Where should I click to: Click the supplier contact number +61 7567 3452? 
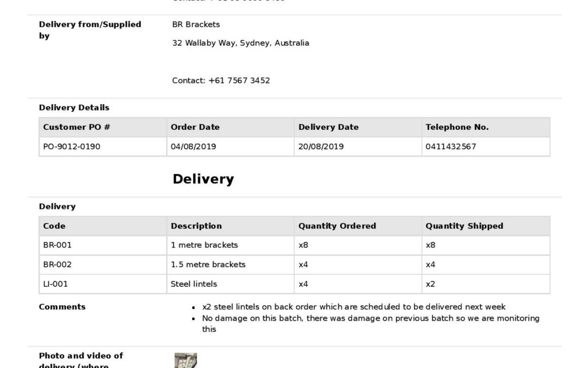point(220,81)
